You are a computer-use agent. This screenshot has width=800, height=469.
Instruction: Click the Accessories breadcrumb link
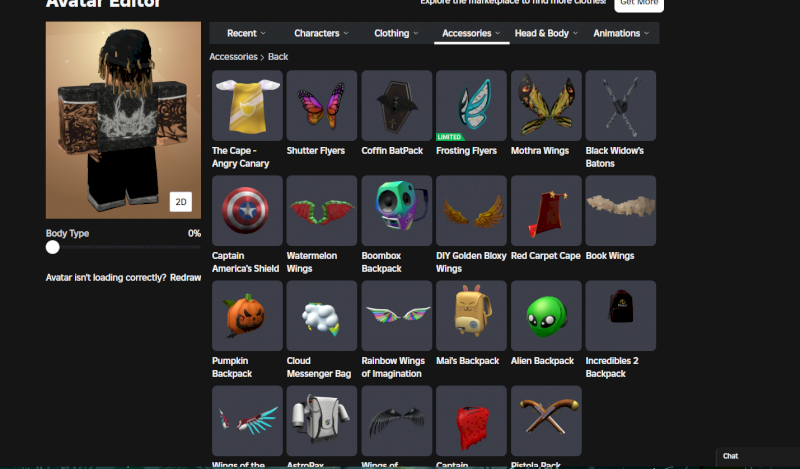point(233,57)
